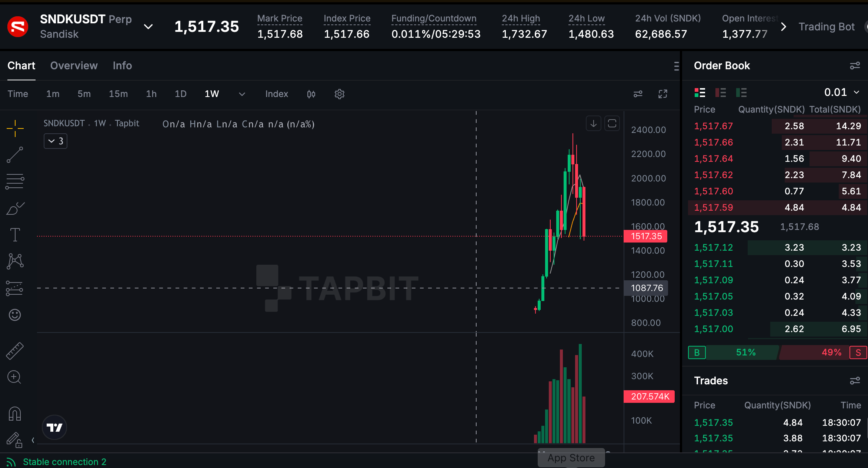This screenshot has height=468, width=868.
Task: Select the 1D timeframe
Action: [x=180, y=94]
